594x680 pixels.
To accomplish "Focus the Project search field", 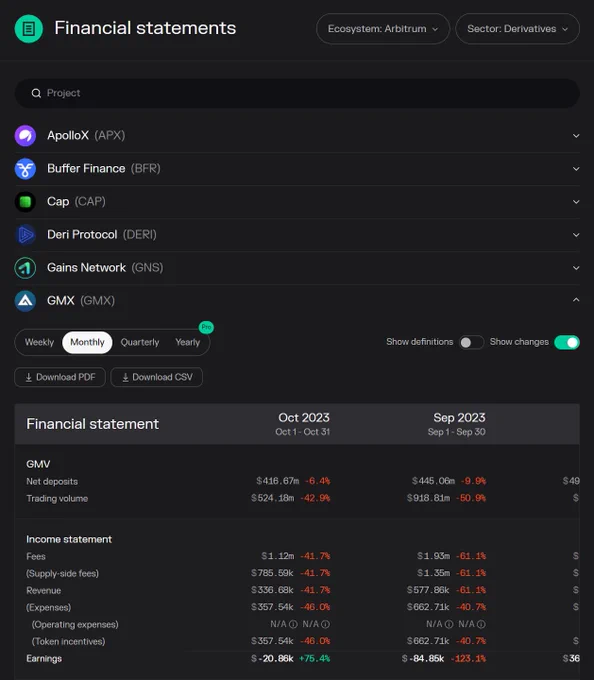I will click(297, 93).
